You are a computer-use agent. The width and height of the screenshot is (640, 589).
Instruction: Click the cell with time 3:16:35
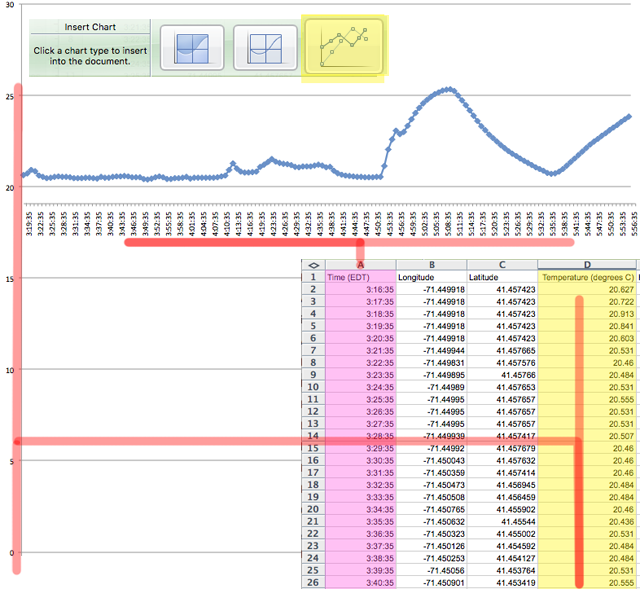(x=360, y=289)
